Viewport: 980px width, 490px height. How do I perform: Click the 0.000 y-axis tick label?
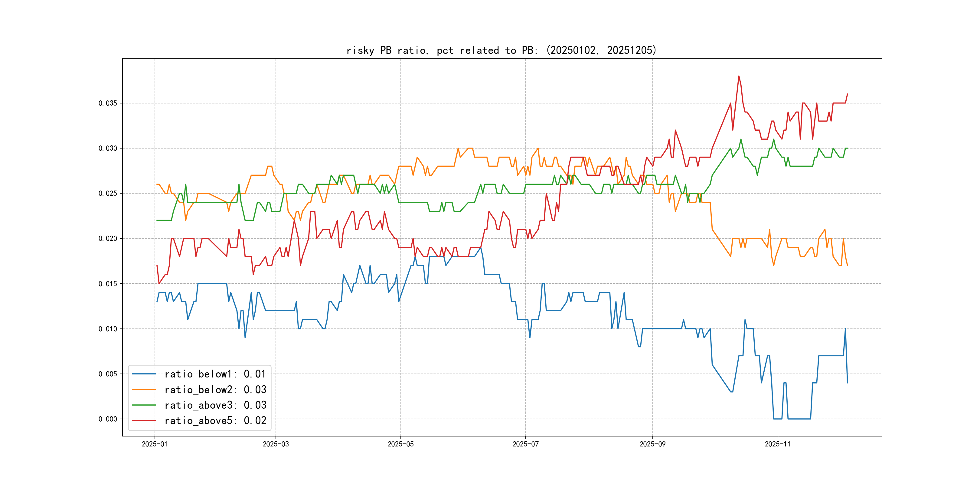pos(108,419)
